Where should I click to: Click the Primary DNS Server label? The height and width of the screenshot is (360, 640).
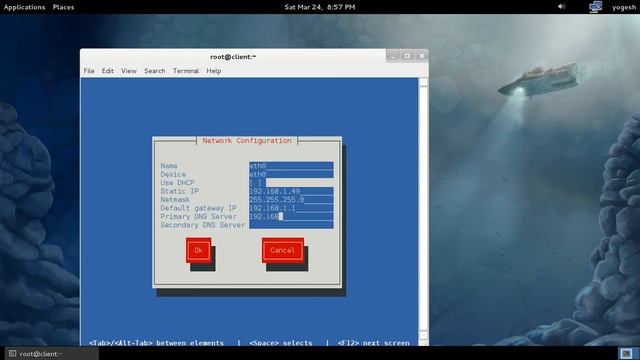[198, 217]
